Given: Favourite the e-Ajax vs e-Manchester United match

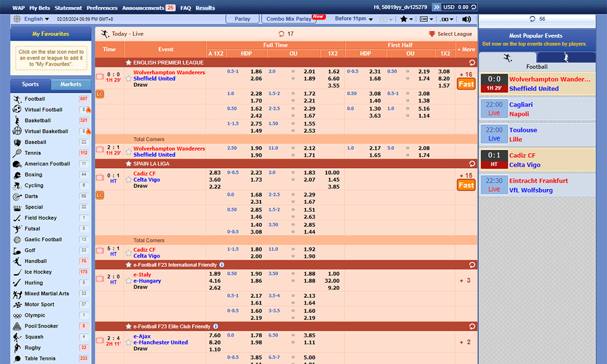Looking at the screenshot, I should point(129,342).
